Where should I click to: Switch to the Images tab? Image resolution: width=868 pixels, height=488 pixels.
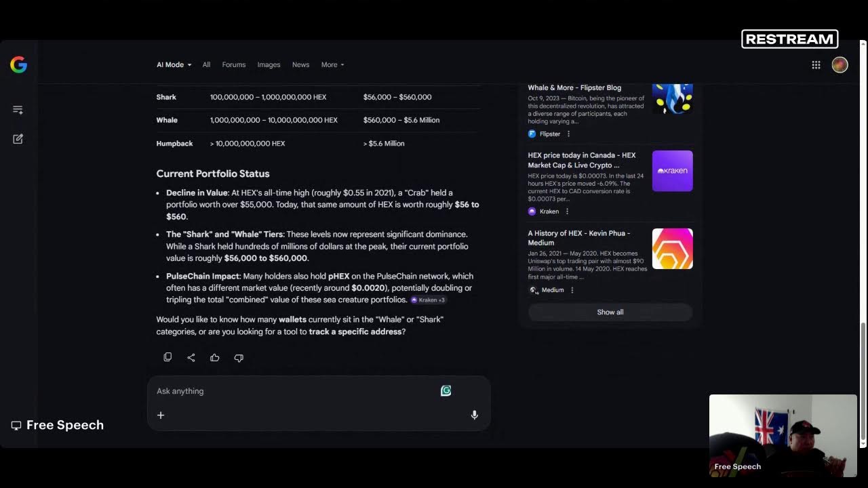[269, 64]
